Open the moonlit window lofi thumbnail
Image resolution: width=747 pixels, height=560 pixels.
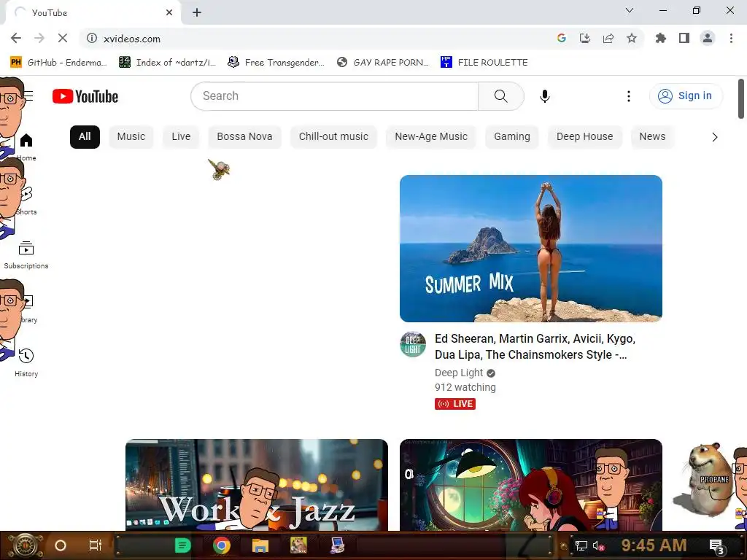(531, 485)
